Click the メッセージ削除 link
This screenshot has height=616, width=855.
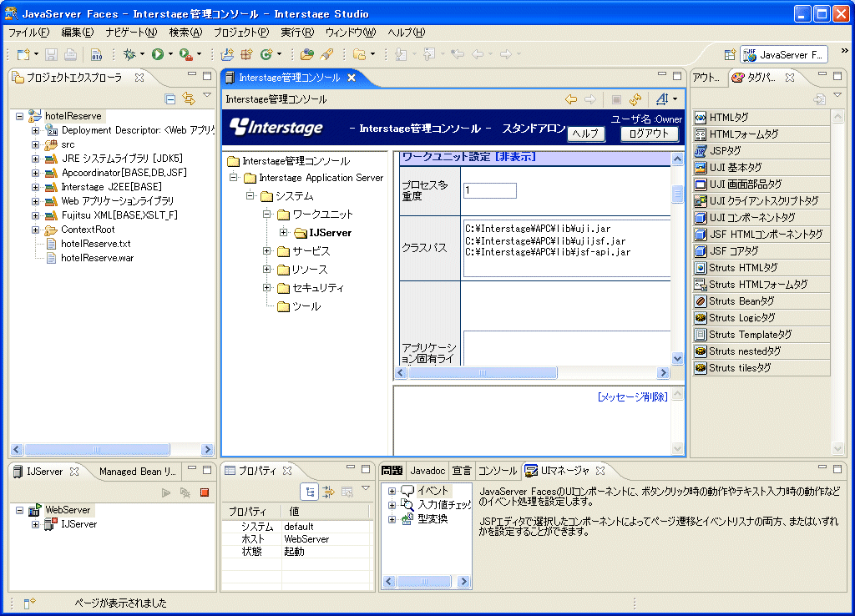point(632,397)
